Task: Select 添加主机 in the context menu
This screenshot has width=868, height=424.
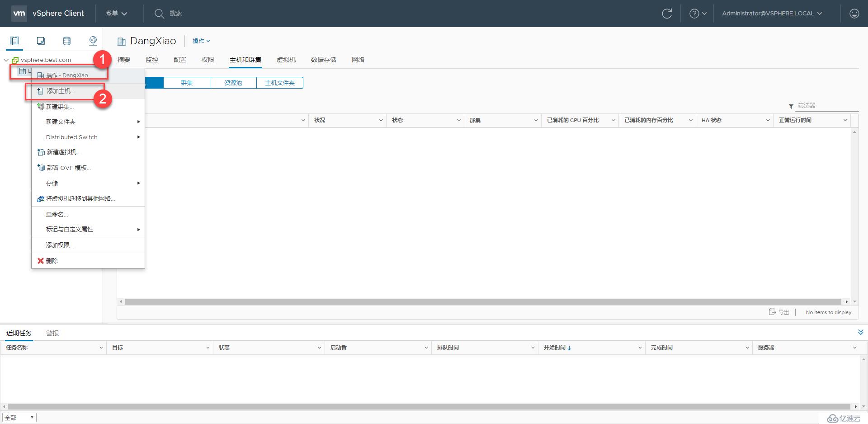Action: click(88, 91)
